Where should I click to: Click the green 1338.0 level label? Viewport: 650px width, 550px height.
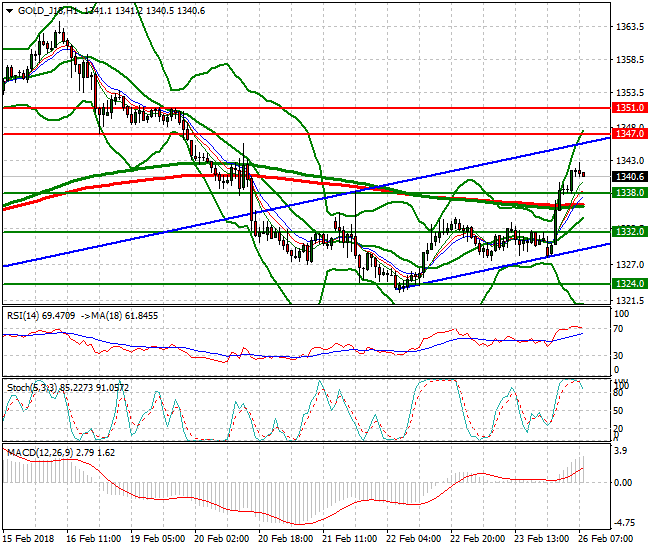click(630, 193)
